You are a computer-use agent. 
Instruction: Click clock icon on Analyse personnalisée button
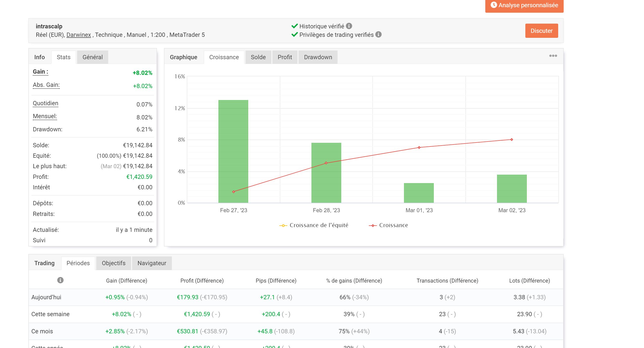point(494,5)
